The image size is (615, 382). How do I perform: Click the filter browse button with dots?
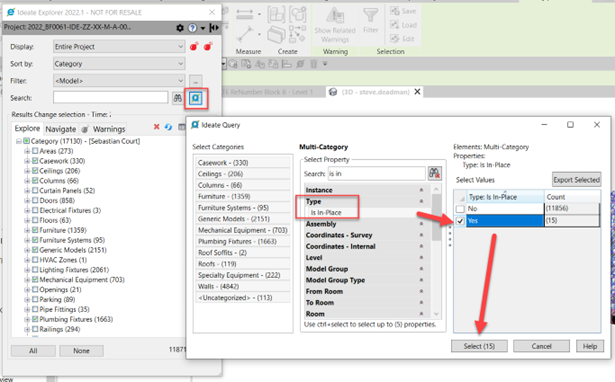coord(196,81)
